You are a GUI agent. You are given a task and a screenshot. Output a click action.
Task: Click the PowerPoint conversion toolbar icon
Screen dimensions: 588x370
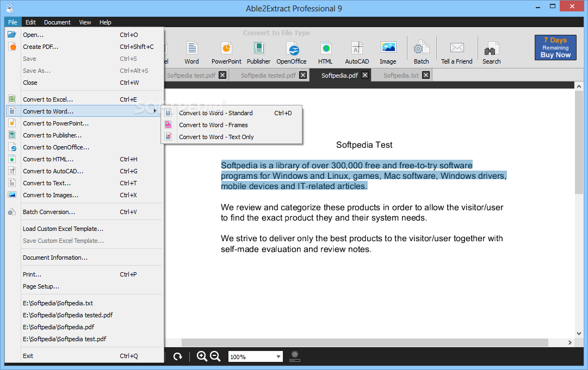[226, 48]
